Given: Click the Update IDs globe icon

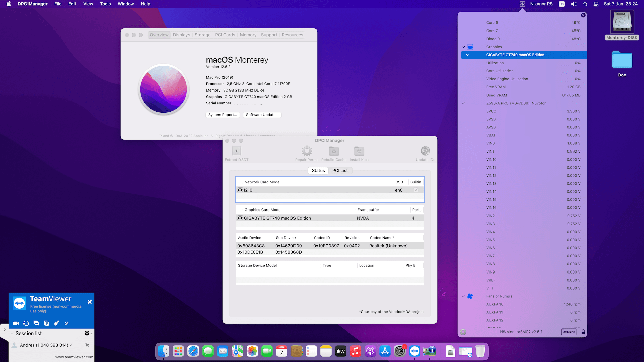Looking at the screenshot, I should coord(425,151).
